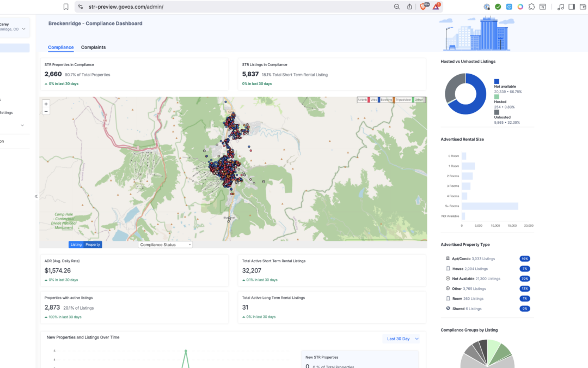Image resolution: width=588 pixels, height=368 pixels.
Task: Select the Tripadvisor map filter
Action: (x=403, y=100)
